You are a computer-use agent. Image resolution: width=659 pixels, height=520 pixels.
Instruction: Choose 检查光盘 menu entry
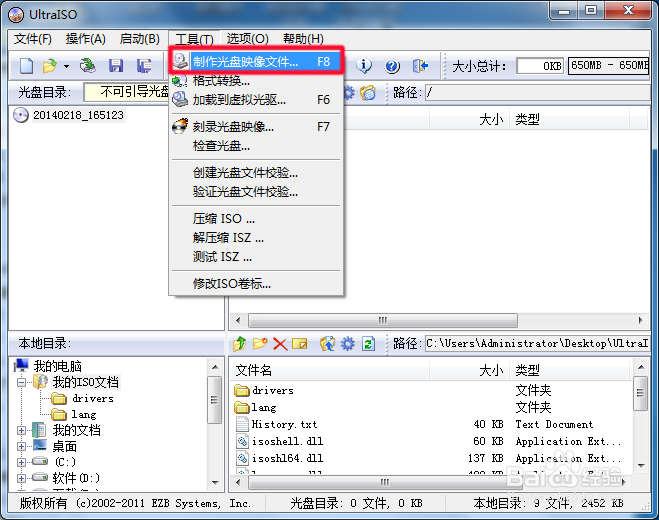point(256,146)
